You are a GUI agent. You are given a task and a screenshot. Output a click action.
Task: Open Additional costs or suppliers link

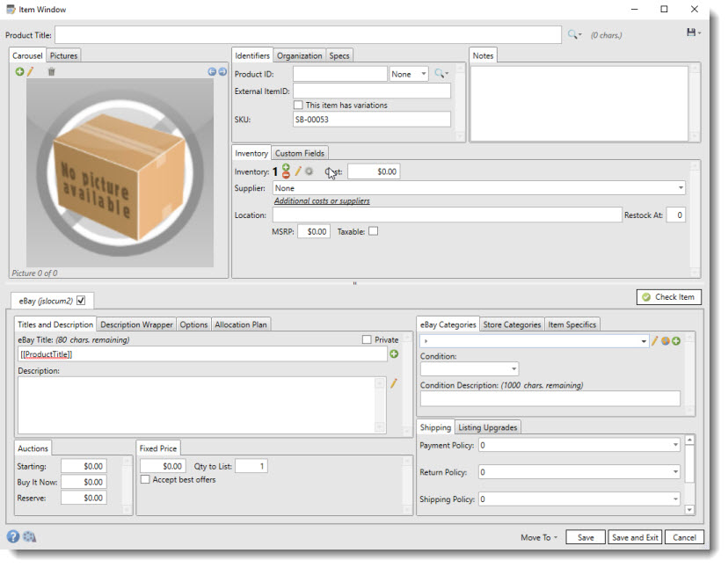(322, 200)
